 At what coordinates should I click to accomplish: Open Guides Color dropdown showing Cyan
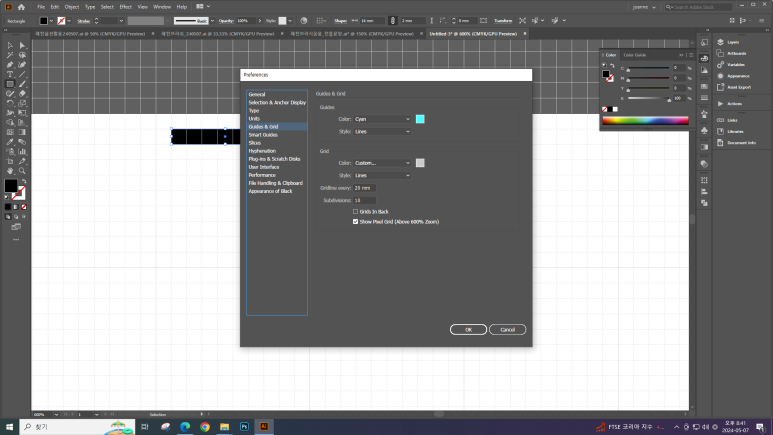[382, 119]
